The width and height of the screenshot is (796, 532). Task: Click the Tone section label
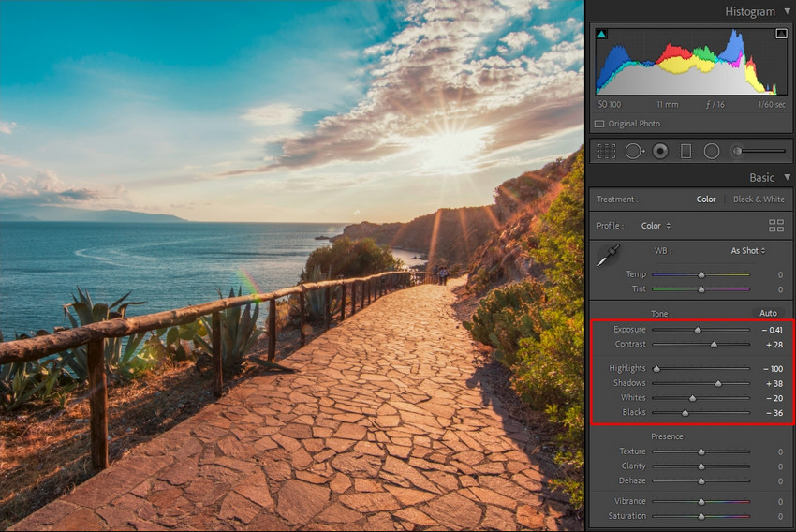click(659, 314)
